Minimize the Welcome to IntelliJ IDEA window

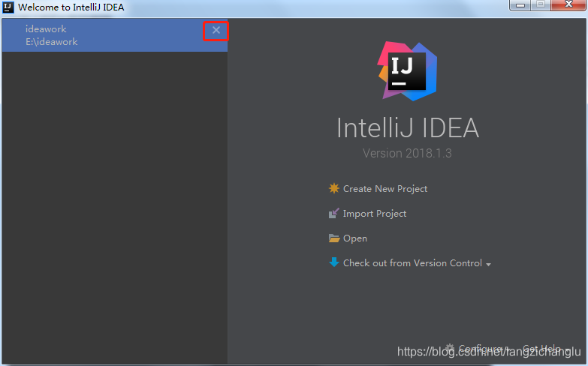click(x=520, y=5)
